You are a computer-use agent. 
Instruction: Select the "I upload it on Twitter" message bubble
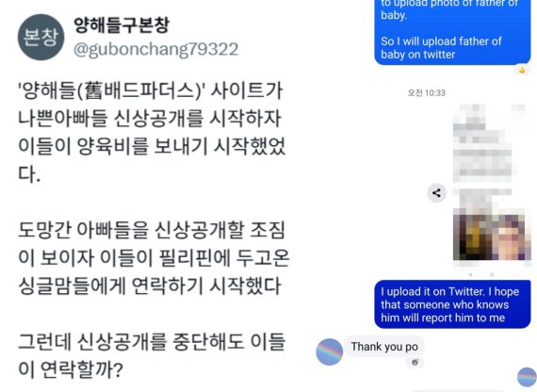452,304
